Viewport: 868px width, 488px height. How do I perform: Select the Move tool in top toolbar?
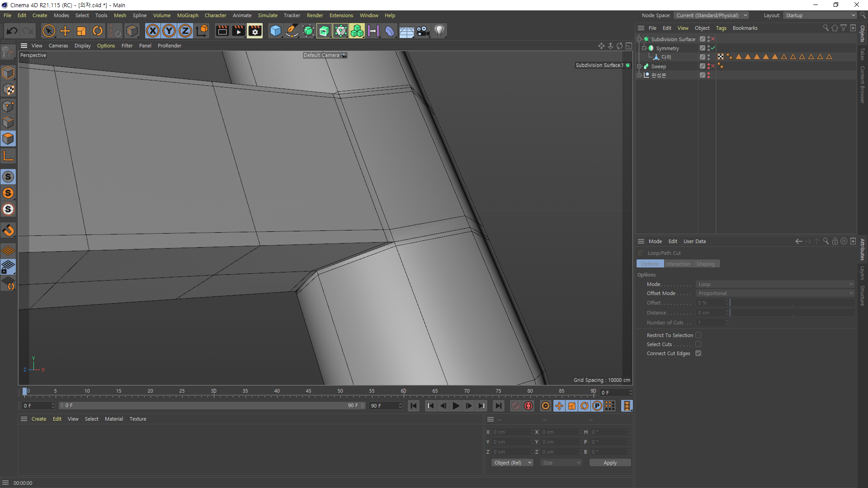point(65,31)
